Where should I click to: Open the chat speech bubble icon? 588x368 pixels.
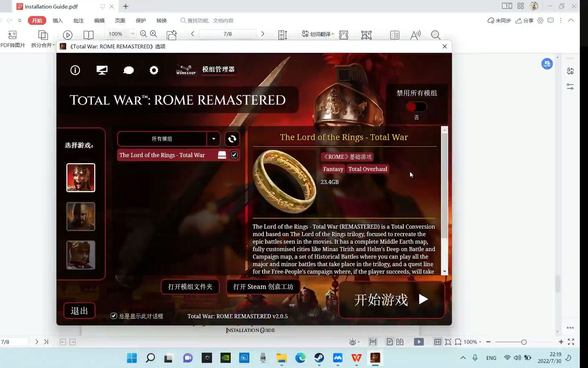click(x=128, y=70)
